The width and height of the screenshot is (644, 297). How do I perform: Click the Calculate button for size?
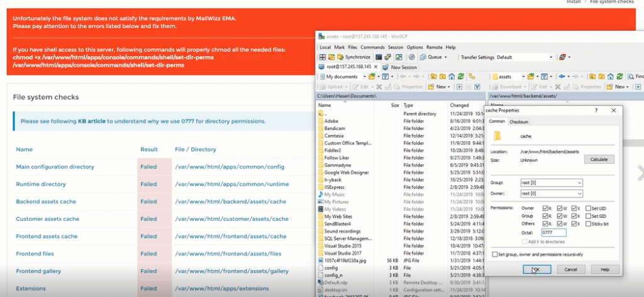(599, 159)
